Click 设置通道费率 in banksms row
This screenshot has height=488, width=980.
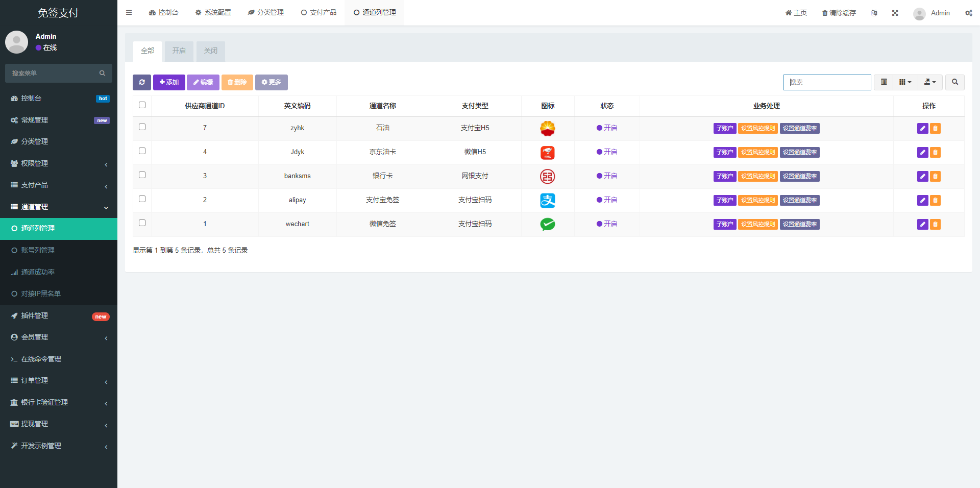(800, 176)
